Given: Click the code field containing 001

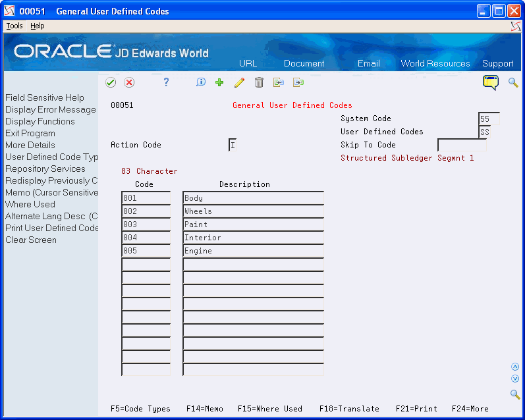Looking at the screenshot, I should point(146,197).
